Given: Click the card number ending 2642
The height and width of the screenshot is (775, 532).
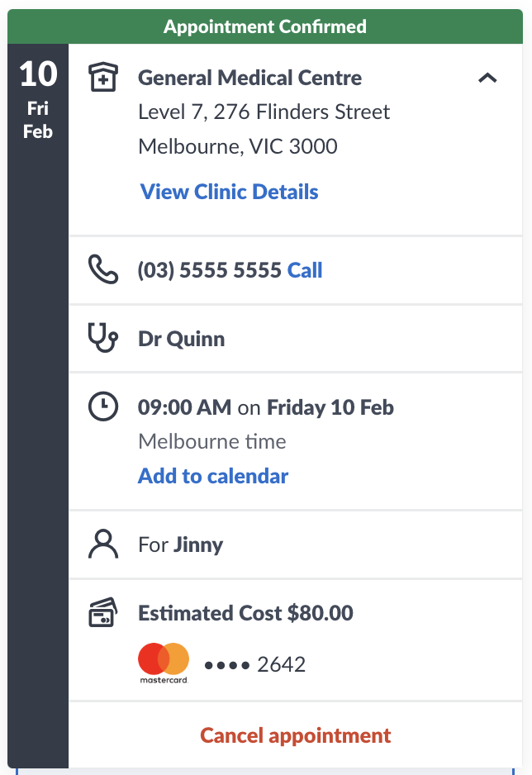Looking at the screenshot, I should pyautogui.click(x=255, y=664).
